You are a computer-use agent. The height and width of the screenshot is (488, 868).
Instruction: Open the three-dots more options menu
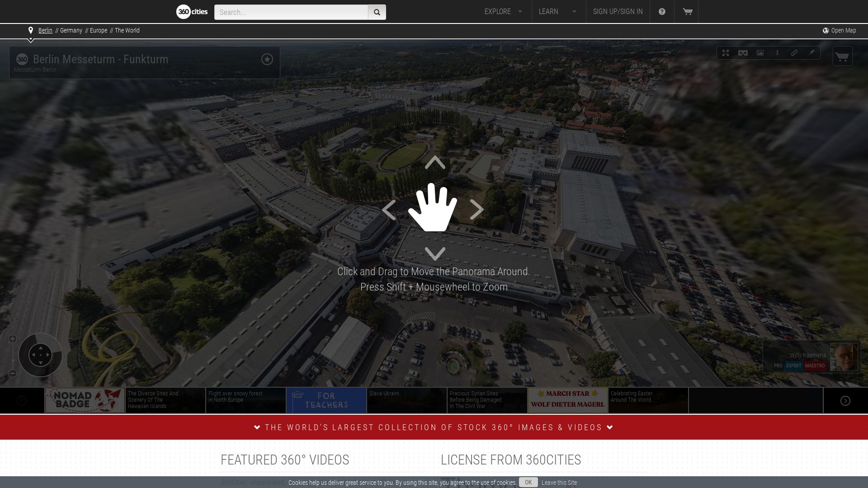tap(777, 53)
